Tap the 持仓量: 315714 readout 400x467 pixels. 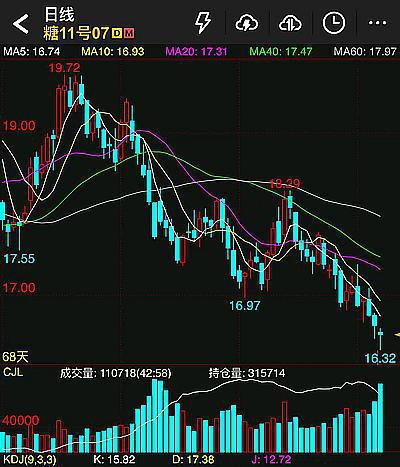(247, 373)
